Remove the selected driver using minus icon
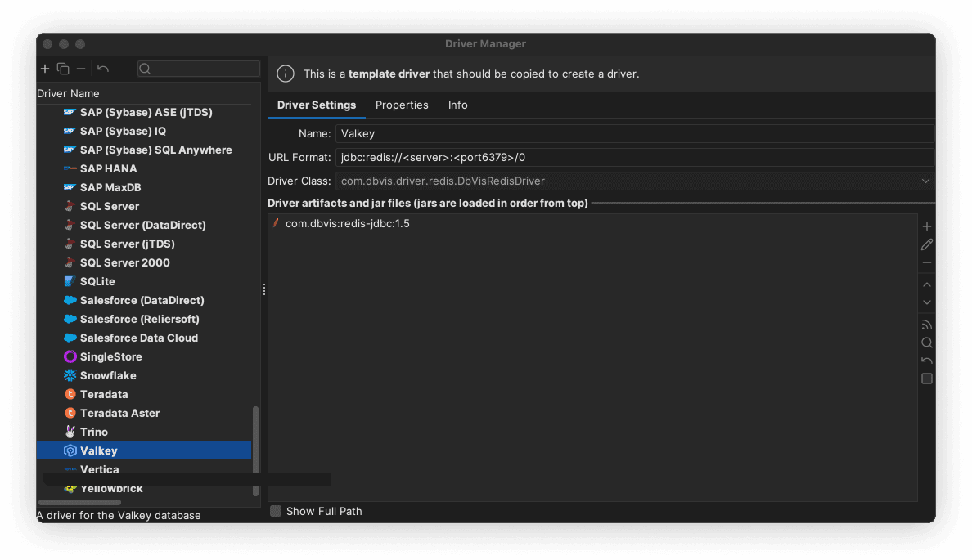972x560 pixels. [x=81, y=69]
